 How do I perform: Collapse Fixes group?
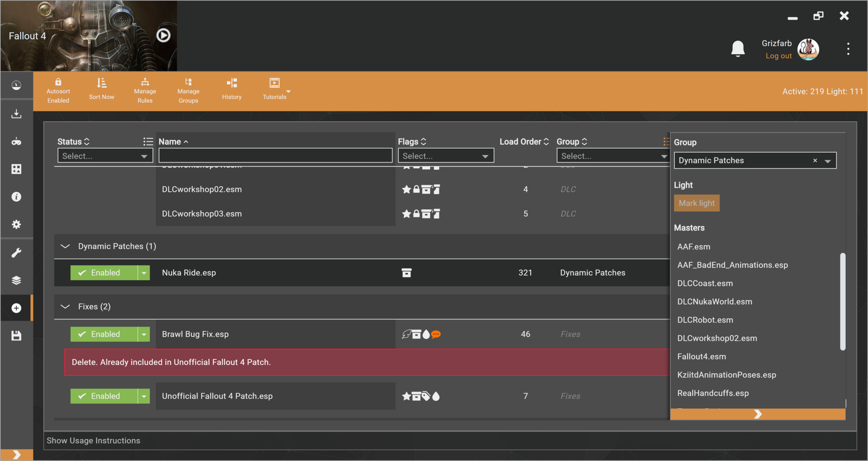coord(65,306)
